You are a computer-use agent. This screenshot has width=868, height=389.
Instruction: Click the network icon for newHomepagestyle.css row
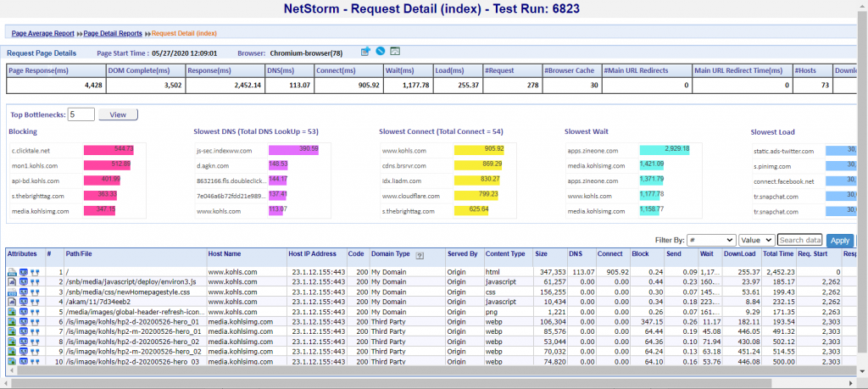tap(35, 292)
